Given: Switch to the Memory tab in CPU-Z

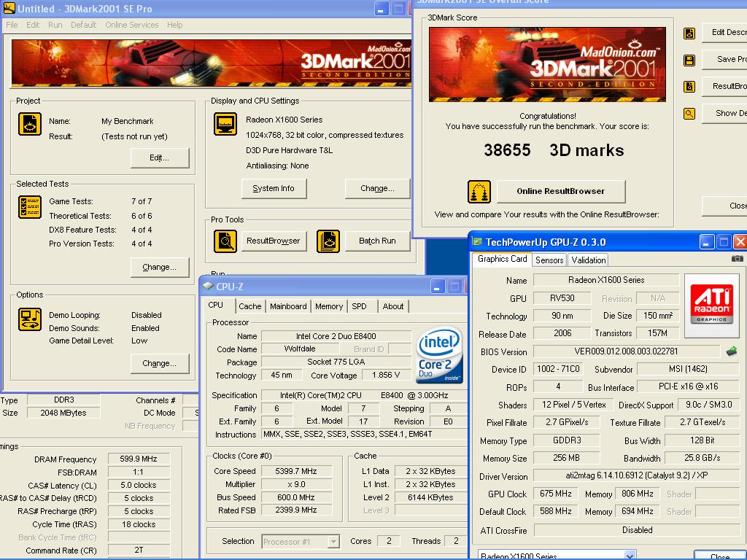Looking at the screenshot, I should tap(329, 306).
